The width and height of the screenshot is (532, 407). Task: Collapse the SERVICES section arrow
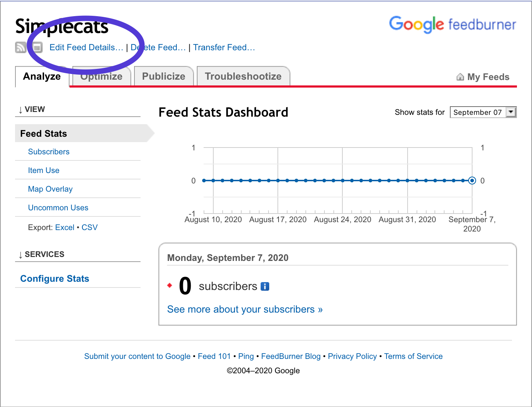click(x=21, y=255)
